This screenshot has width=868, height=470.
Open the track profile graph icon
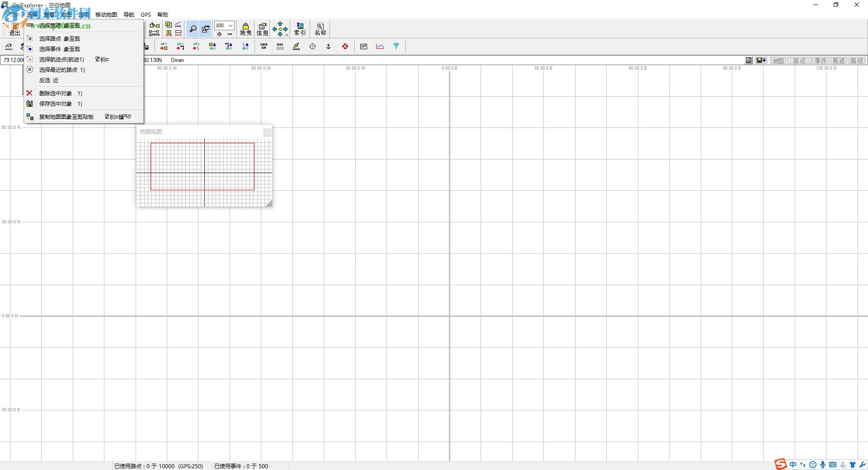(x=380, y=46)
